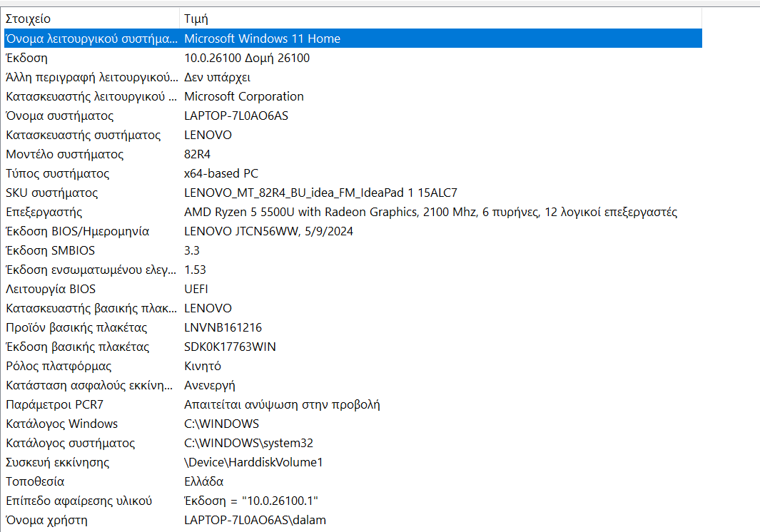Select the Μοντέλο συστήματος 82R4 row

pyautogui.click(x=353, y=154)
